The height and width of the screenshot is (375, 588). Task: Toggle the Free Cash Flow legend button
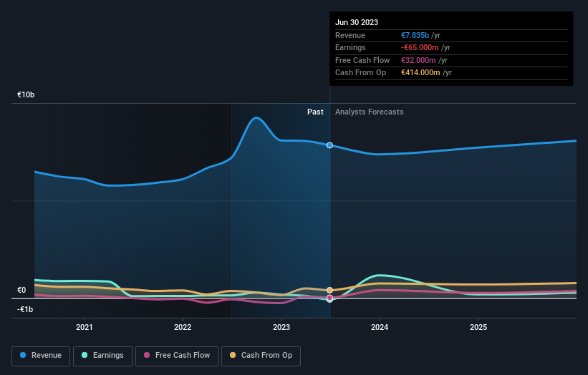(x=177, y=356)
